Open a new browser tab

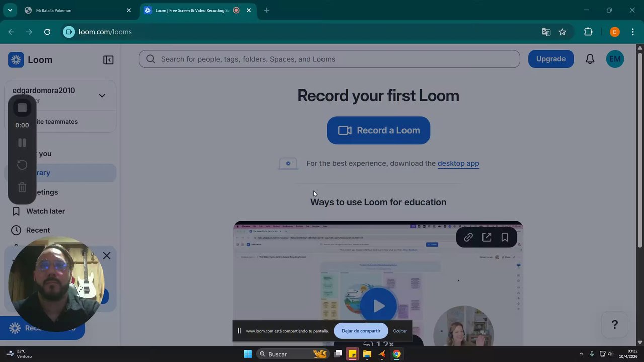(267, 10)
